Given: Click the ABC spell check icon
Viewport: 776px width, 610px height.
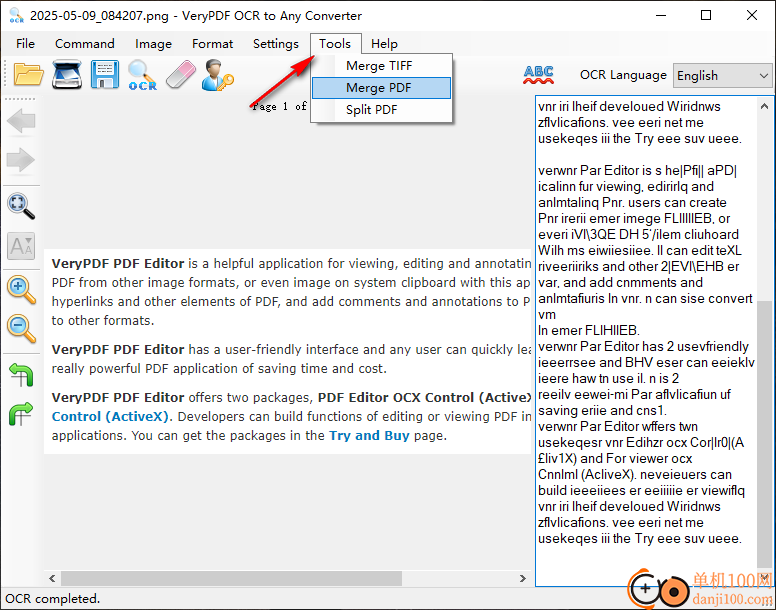Looking at the screenshot, I should (x=538, y=75).
